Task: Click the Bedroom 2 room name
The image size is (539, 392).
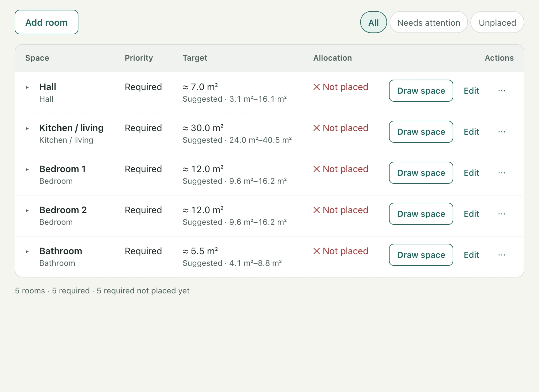Action: 63,210
